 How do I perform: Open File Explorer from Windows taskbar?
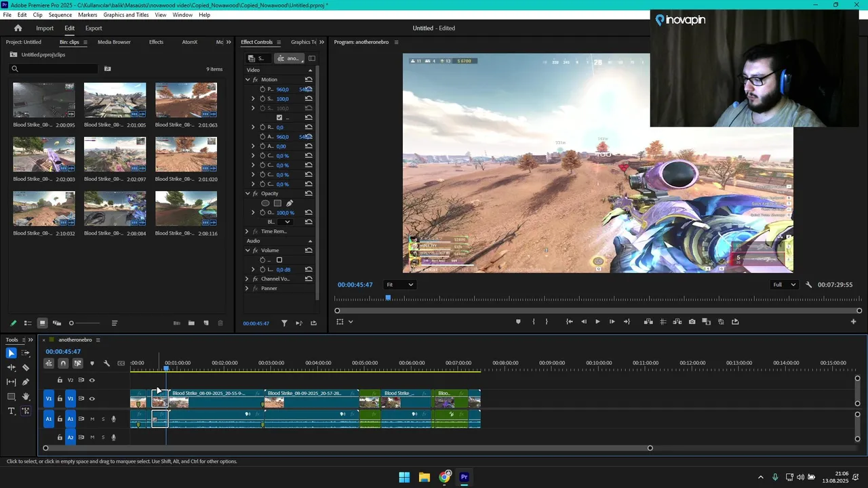424,477
